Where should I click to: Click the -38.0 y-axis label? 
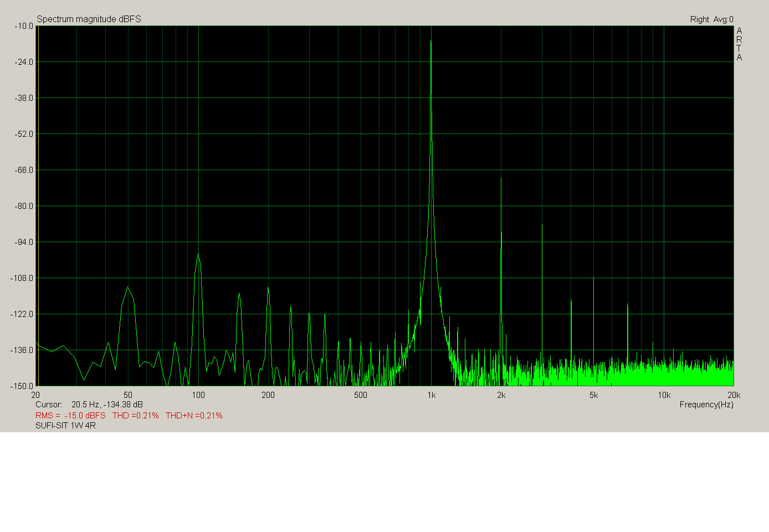point(24,98)
